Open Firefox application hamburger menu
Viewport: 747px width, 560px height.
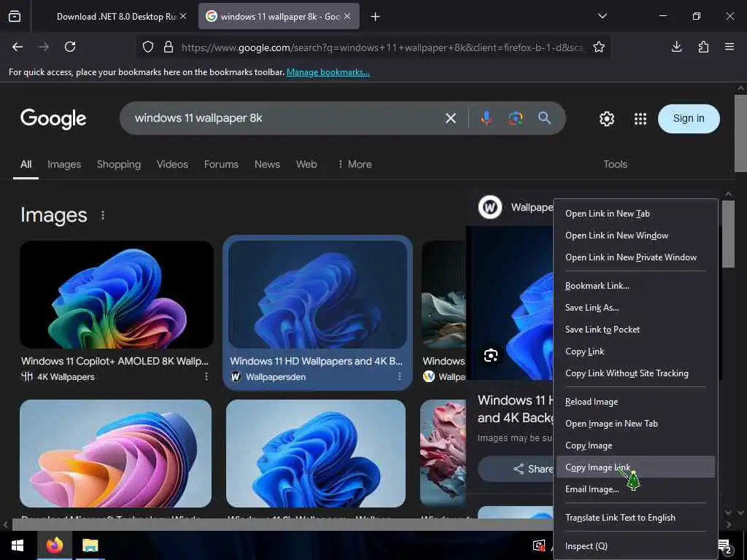729,47
